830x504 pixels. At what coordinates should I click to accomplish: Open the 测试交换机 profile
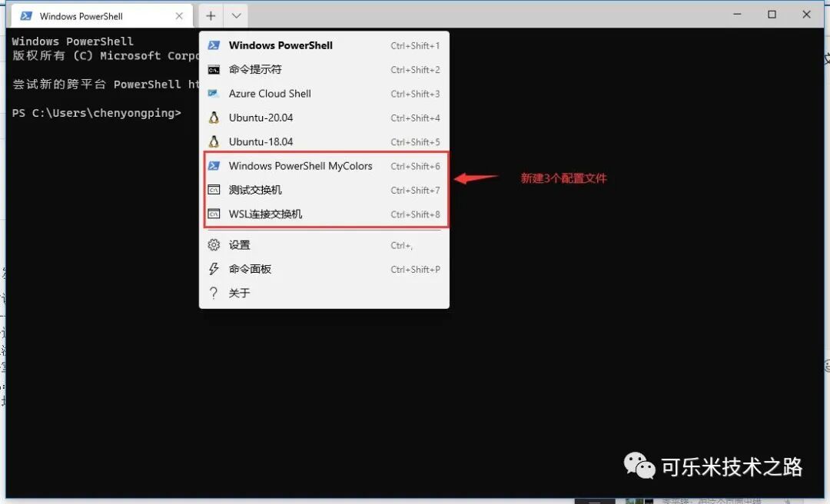[324, 190]
